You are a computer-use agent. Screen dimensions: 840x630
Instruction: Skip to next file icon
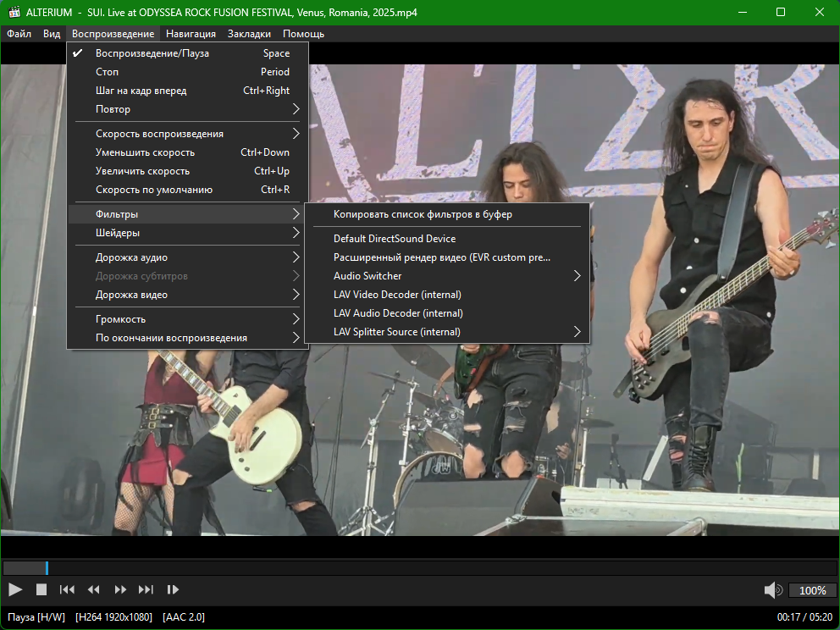146,589
